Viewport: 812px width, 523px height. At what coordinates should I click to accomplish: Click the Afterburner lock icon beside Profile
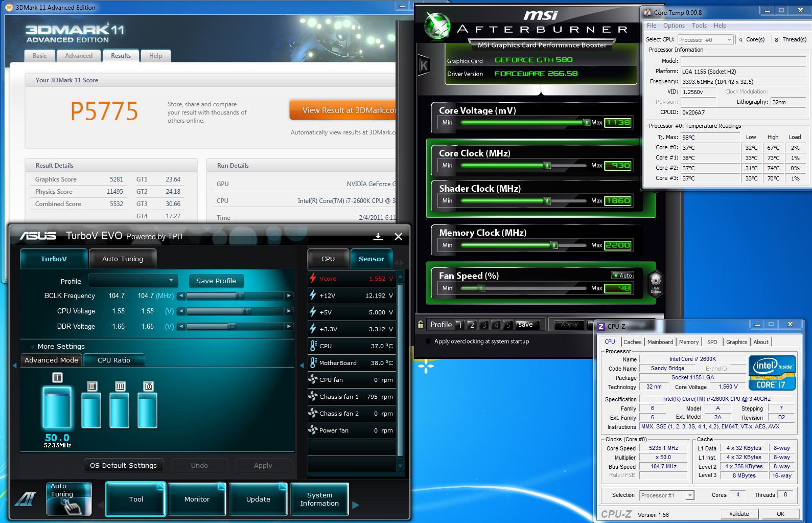click(x=421, y=324)
